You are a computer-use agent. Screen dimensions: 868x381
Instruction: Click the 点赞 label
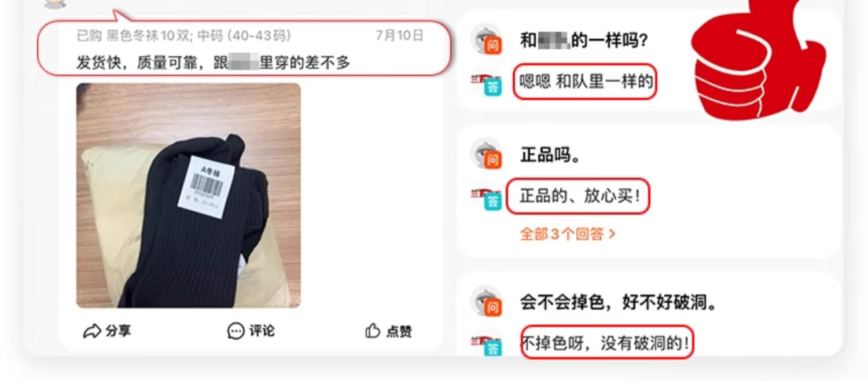[x=399, y=331]
